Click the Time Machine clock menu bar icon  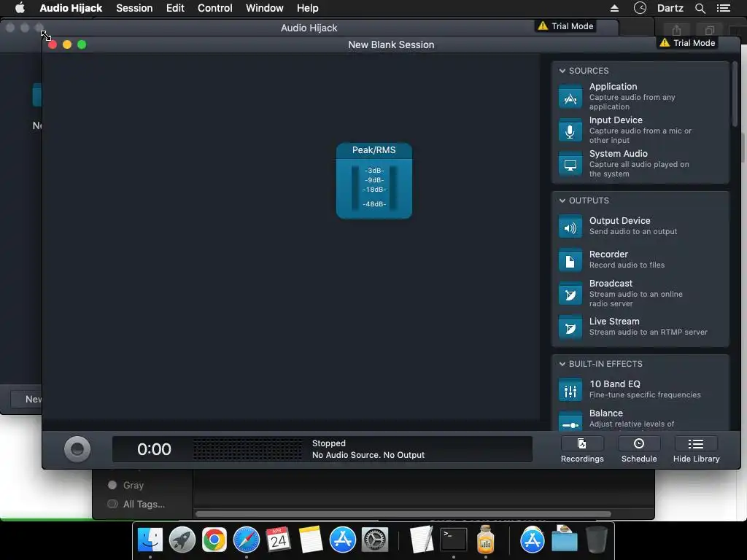[640, 8]
